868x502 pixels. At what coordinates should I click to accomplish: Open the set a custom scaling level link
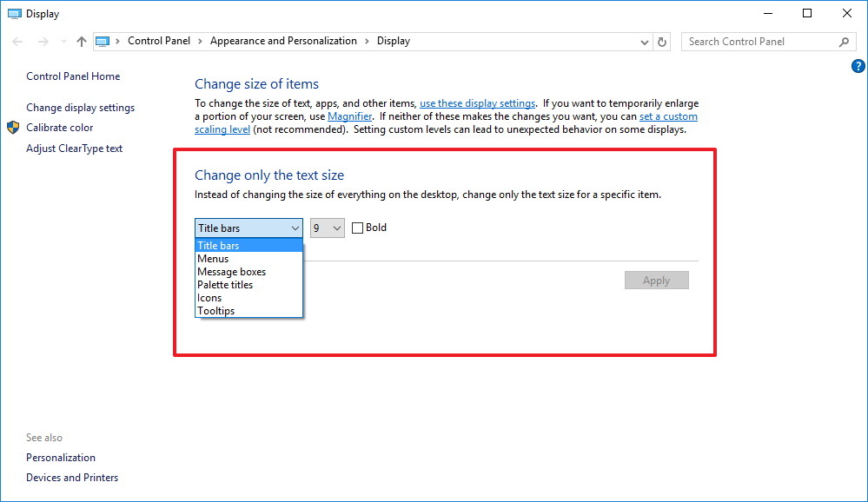668,116
